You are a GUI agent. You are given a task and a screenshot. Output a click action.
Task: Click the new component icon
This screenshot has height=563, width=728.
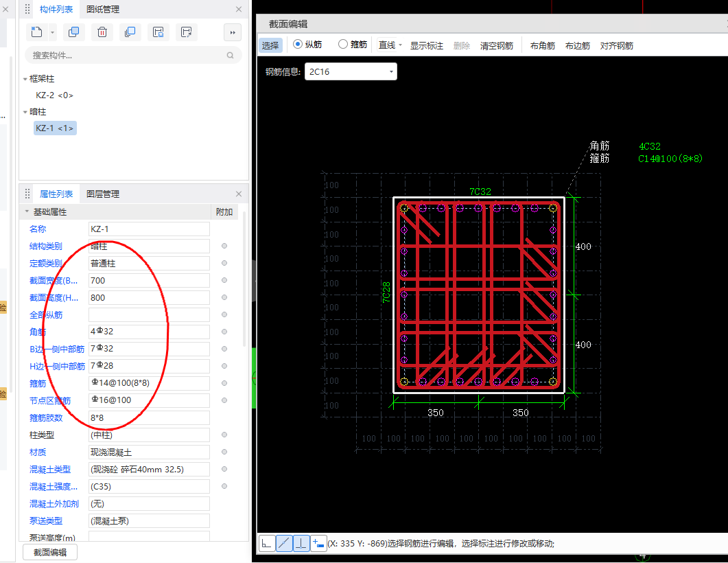click(x=36, y=32)
